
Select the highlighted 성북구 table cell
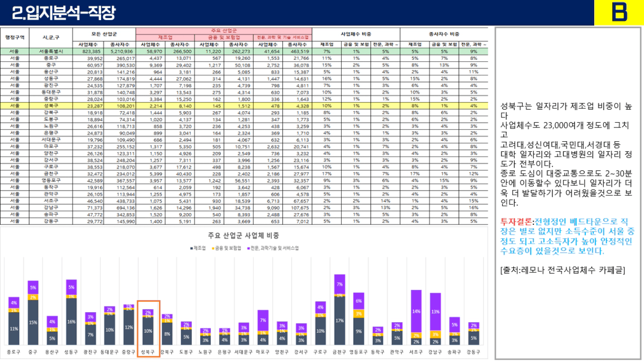click(x=51, y=105)
